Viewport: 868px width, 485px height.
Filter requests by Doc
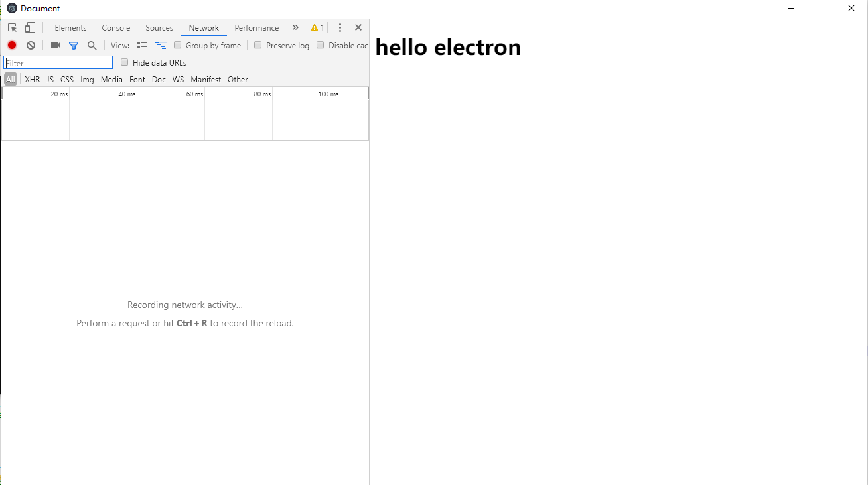pyautogui.click(x=159, y=80)
